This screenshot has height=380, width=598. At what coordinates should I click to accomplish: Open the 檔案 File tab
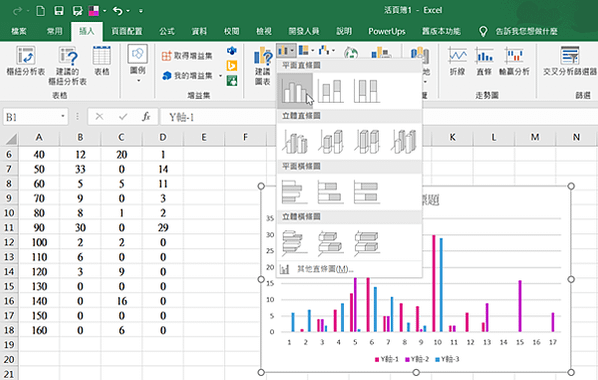[x=18, y=31]
